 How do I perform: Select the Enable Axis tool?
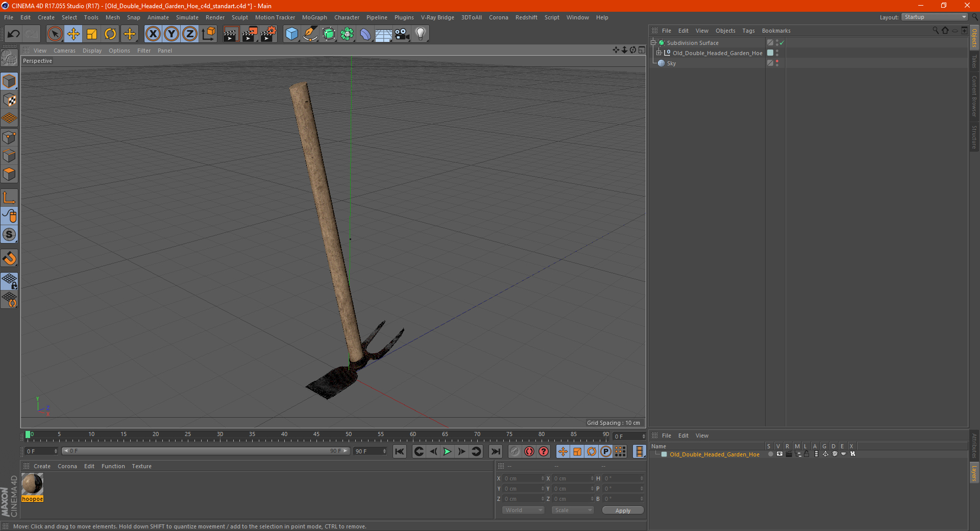(9, 198)
